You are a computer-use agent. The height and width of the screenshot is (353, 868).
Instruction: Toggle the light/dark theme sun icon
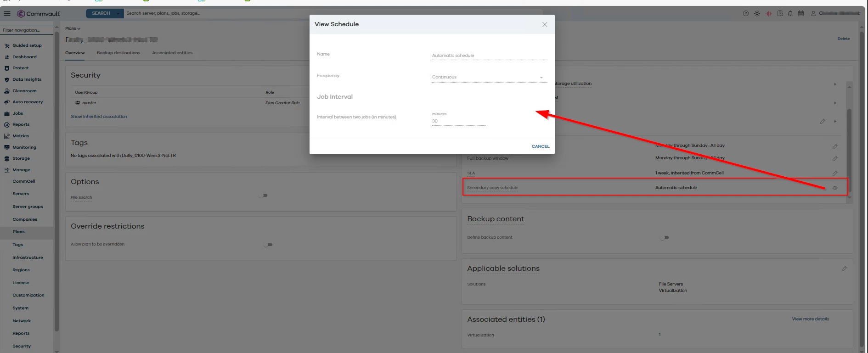pos(757,13)
